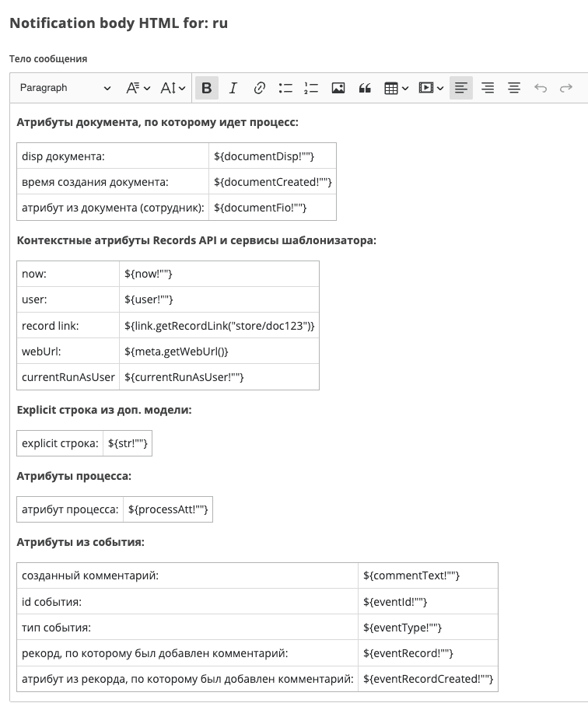Click the 'currentRunAsUser' label cell
The width and height of the screenshot is (588, 710).
click(x=68, y=377)
